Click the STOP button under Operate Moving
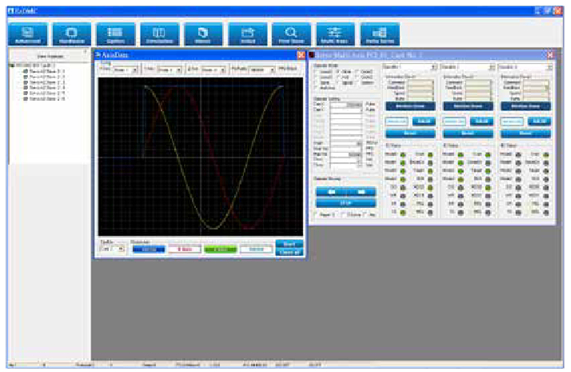This screenshot has height=372, width=571. click(346, 203)
